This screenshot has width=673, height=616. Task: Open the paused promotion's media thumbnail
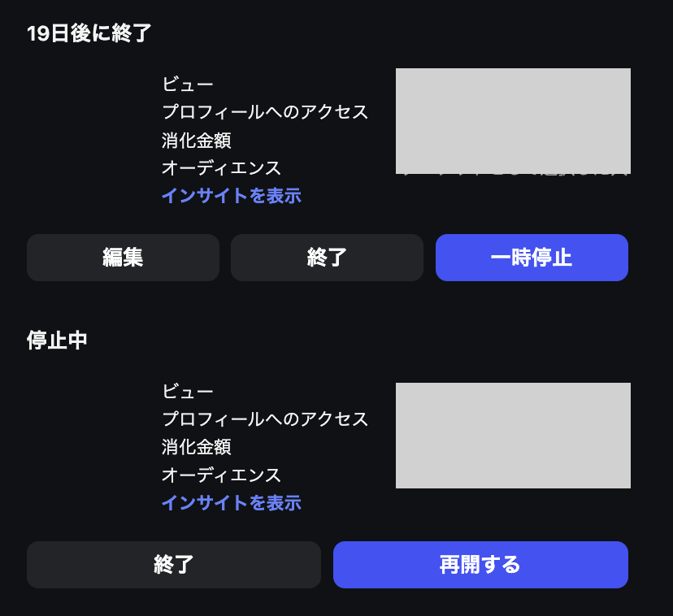coord(513,435)
